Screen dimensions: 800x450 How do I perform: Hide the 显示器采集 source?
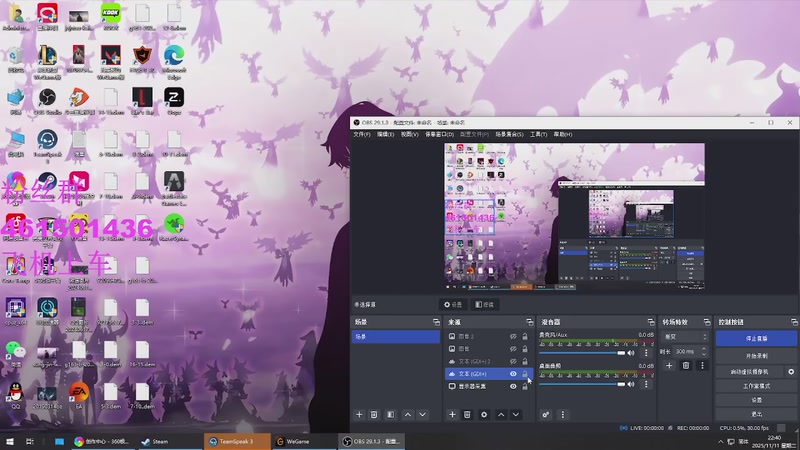tap(513, 386)
